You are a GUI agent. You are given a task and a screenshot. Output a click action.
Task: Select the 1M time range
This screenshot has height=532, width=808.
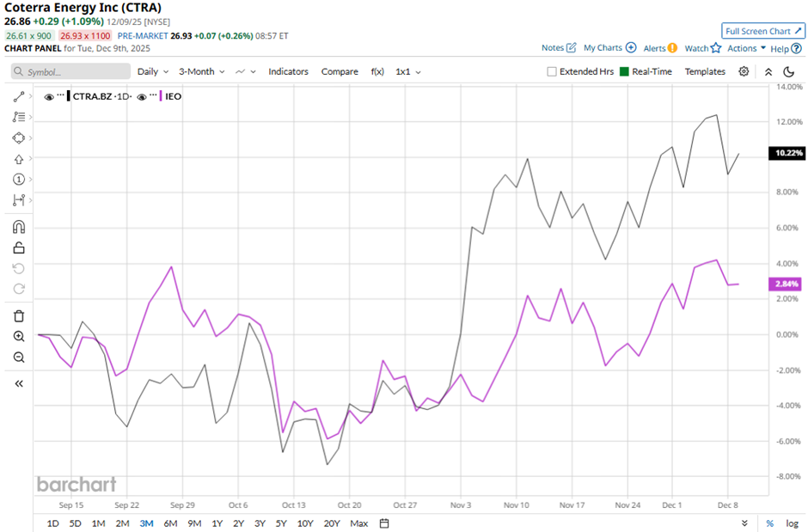coord(99,523)
